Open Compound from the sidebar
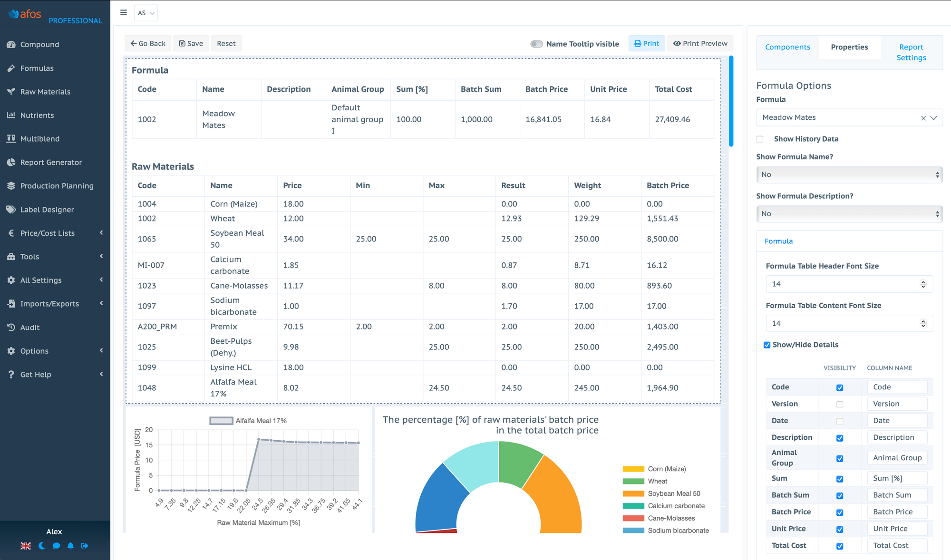Viewport: 951px width, 560px height. coord(40,44)
